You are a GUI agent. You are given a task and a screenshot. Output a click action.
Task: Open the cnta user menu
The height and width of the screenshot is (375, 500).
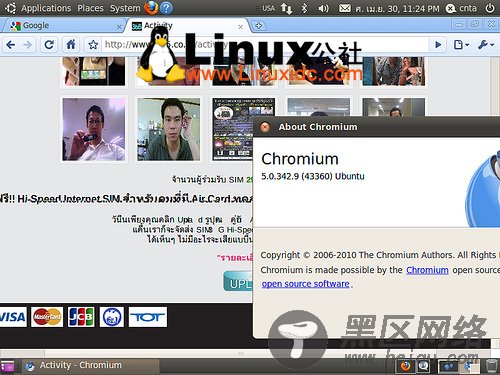click(x=461, y=8)
